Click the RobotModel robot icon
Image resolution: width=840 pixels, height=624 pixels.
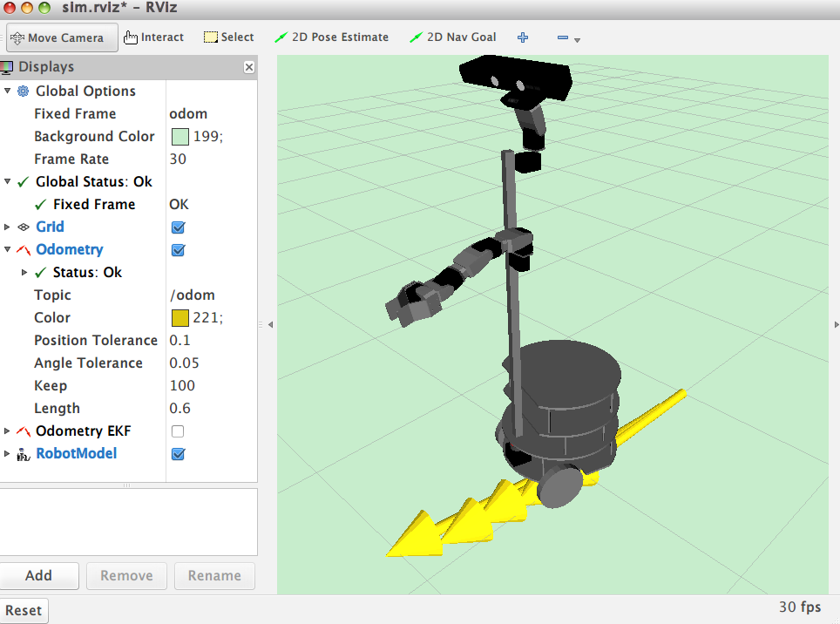(x=23, y=454)
